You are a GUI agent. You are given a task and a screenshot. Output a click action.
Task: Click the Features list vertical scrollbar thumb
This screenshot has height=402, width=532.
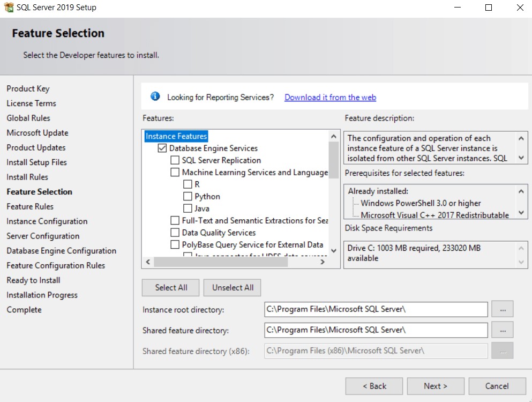334,160
